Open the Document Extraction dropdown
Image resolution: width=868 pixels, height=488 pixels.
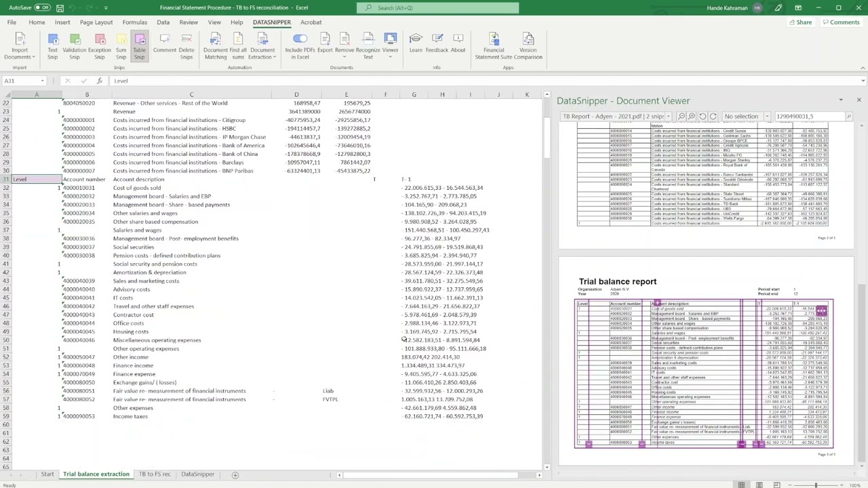[262, 46]
